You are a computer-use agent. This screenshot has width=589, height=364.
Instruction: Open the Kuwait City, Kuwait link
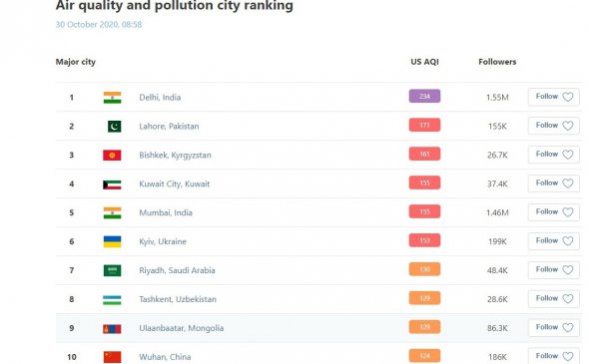click(x=175, y=184)
